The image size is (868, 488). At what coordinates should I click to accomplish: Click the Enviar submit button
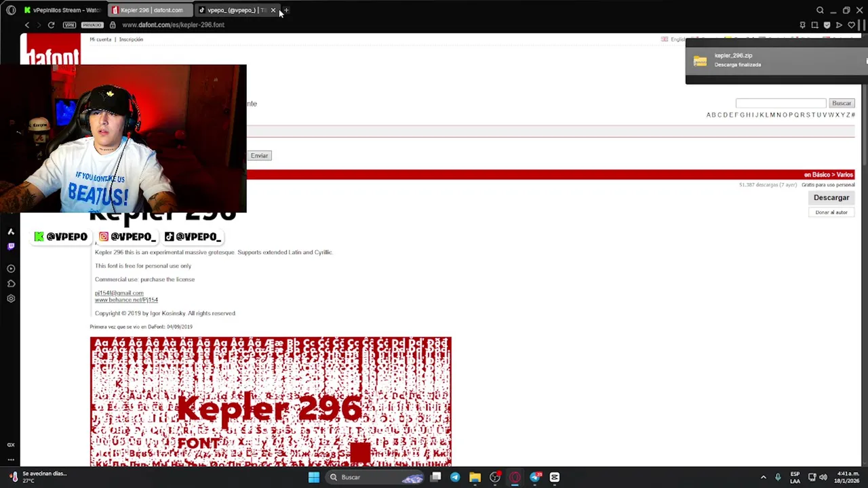(259, 156)
